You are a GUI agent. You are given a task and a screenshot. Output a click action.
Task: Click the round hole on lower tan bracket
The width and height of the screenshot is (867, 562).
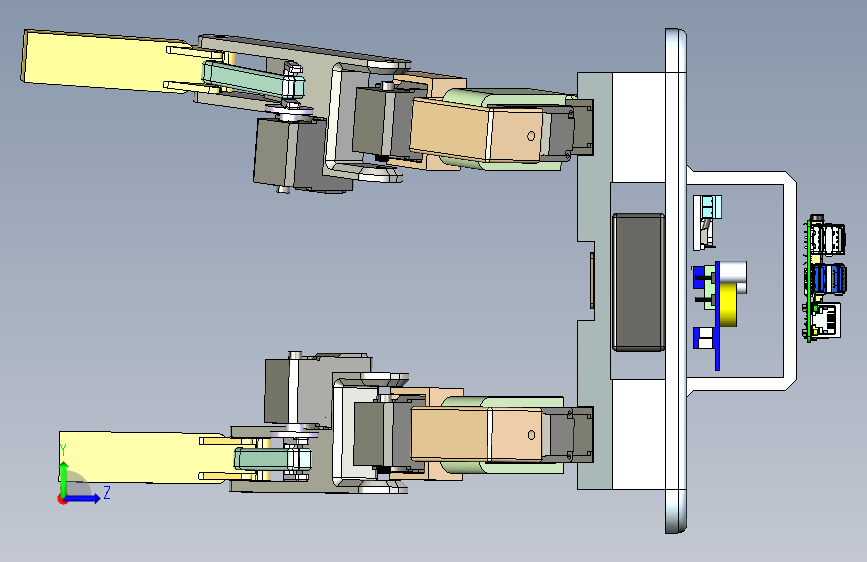531,435
